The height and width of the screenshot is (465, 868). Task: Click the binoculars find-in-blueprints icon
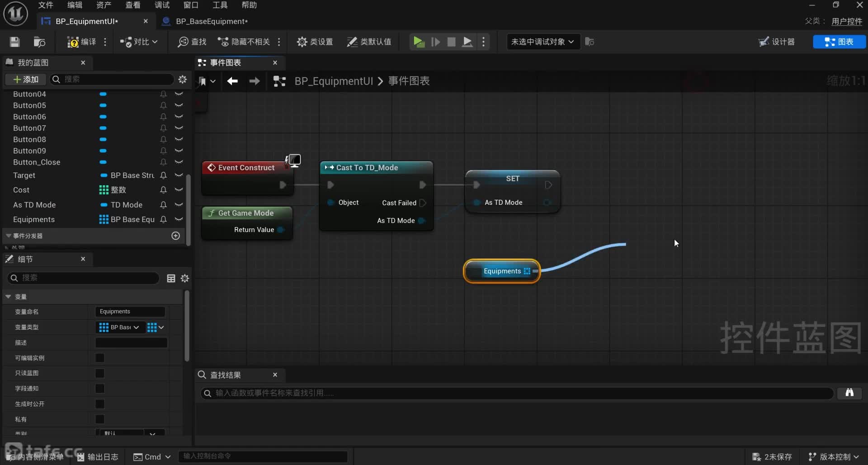pyautogui.click(x=849, y=393)
